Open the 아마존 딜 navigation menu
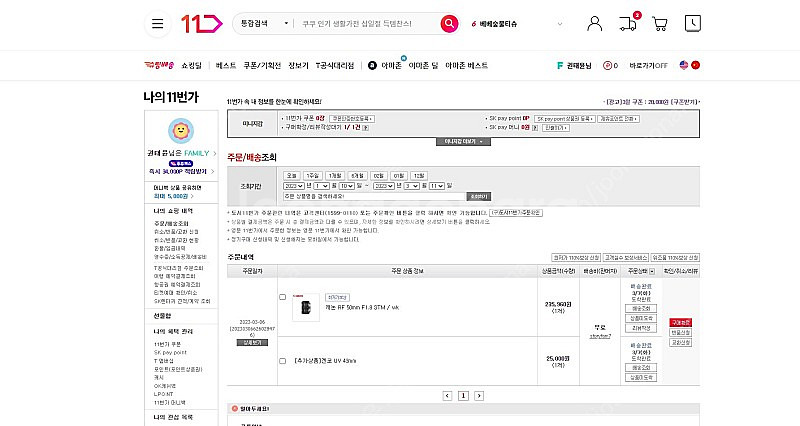800x426 pixels. (x=423, y=65)
